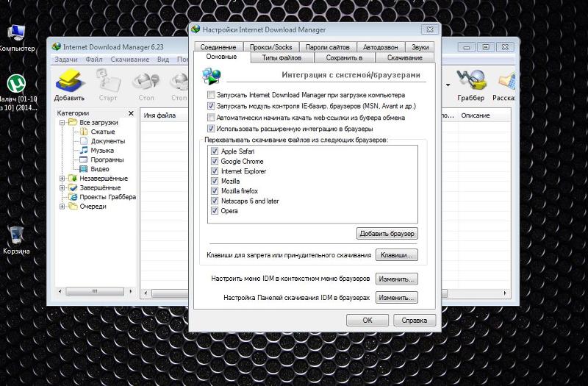Click Изменить for IDM download panels

coord(396,298)
